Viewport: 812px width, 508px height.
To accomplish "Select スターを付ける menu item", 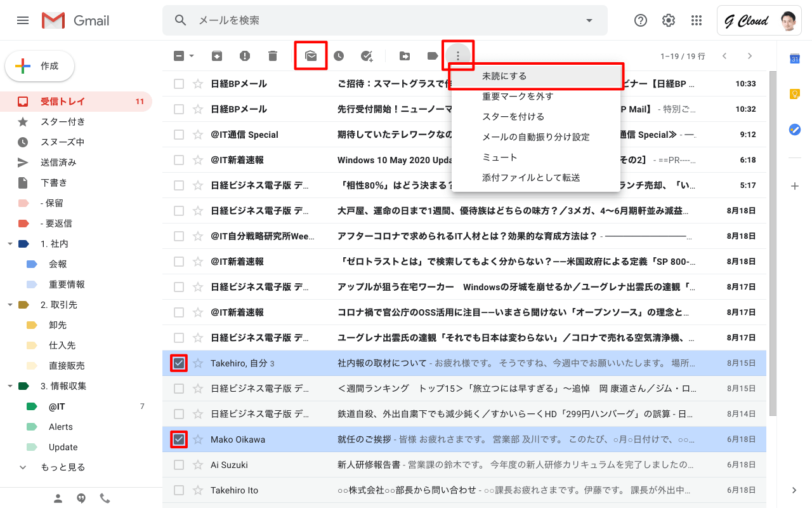I will (536, 117).
